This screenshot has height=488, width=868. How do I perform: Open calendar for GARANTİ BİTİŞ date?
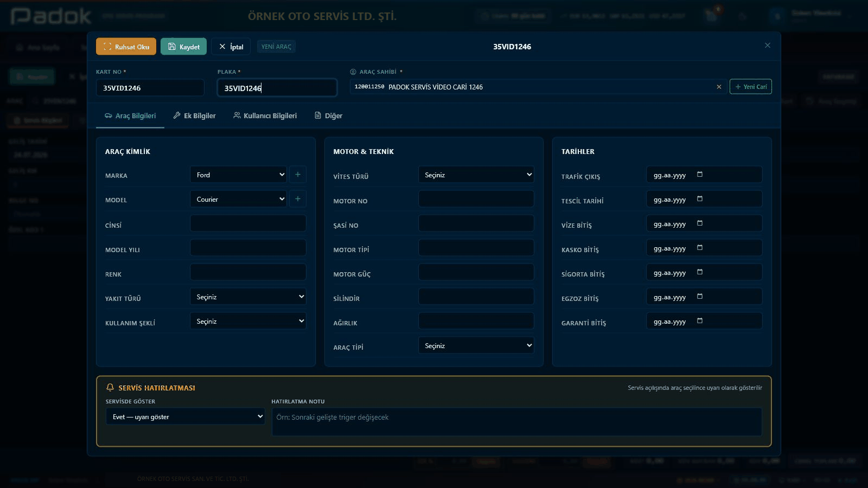pos(700,321)
